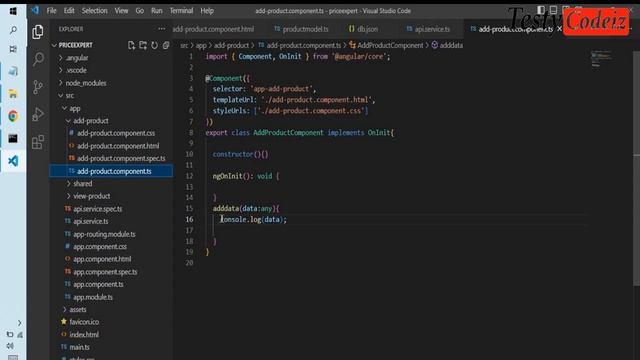
Task: Collapse all folders in Explorer
Action: tap(166, 45)
